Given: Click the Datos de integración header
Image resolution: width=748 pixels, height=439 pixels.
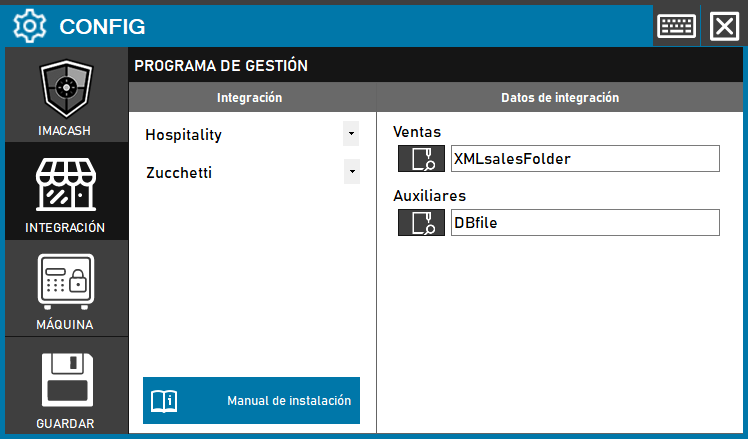Looking at the screenshot, I should click(x=559, y=98).
